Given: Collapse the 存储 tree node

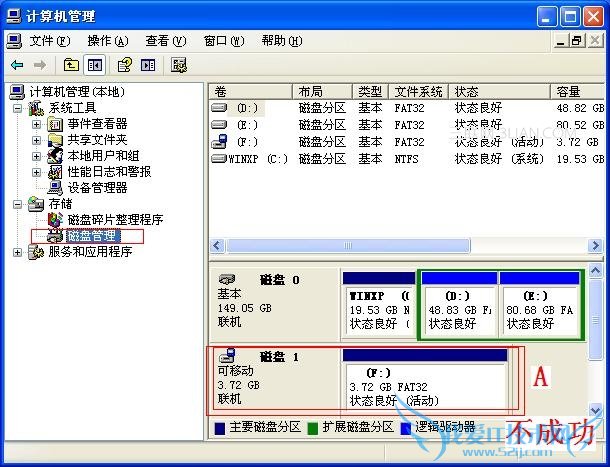Looking at the screenshot, I should tap(18, 204).
